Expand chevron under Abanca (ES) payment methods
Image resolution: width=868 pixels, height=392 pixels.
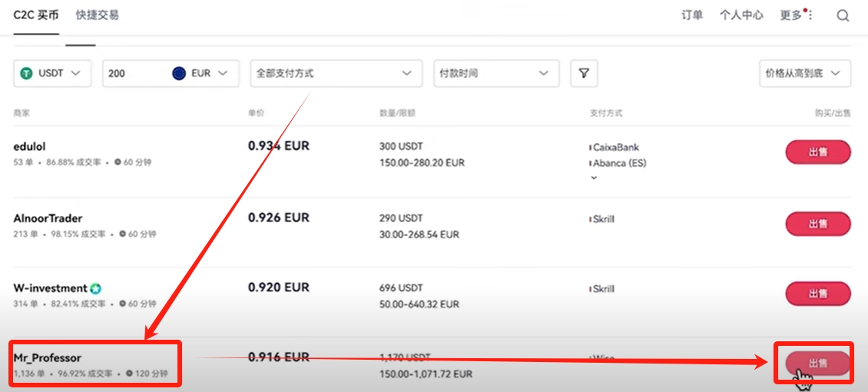point(594,178)
